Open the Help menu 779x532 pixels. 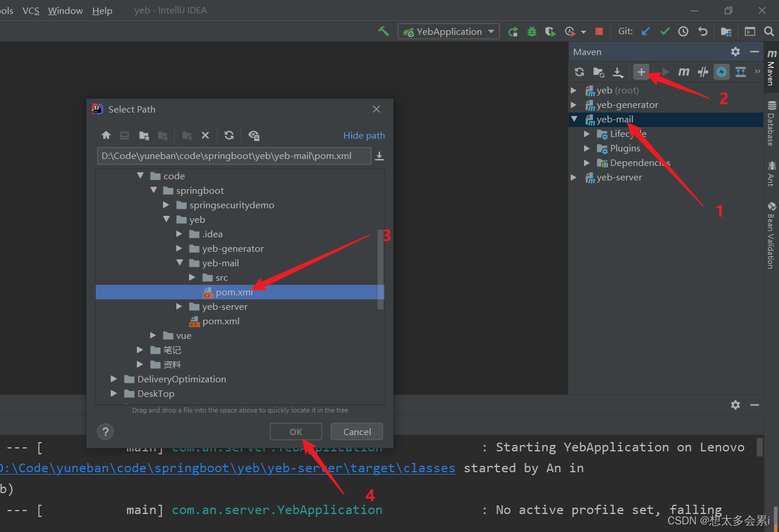(x=102, y=10)
